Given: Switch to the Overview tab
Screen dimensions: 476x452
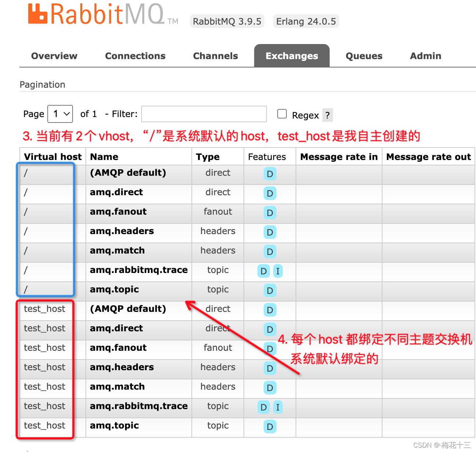Looking at the screenshot, I should [54, 56].
